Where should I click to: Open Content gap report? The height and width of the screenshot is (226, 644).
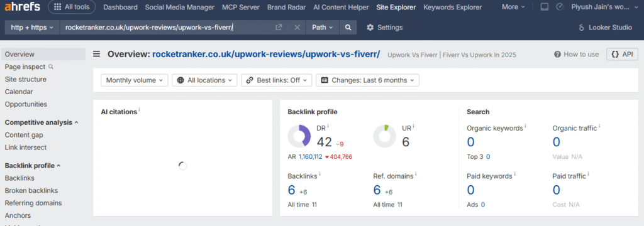[x=24, y=135]
